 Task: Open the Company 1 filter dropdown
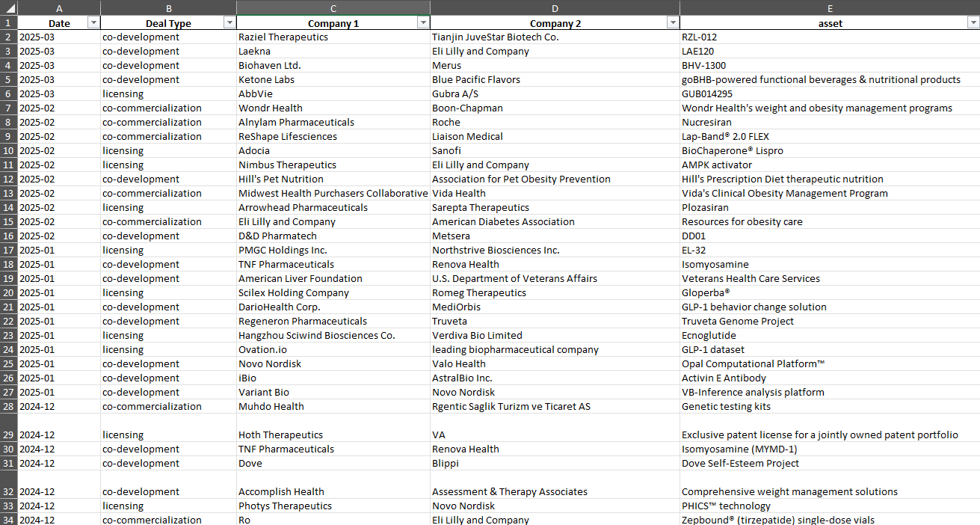tap(423, 23)
